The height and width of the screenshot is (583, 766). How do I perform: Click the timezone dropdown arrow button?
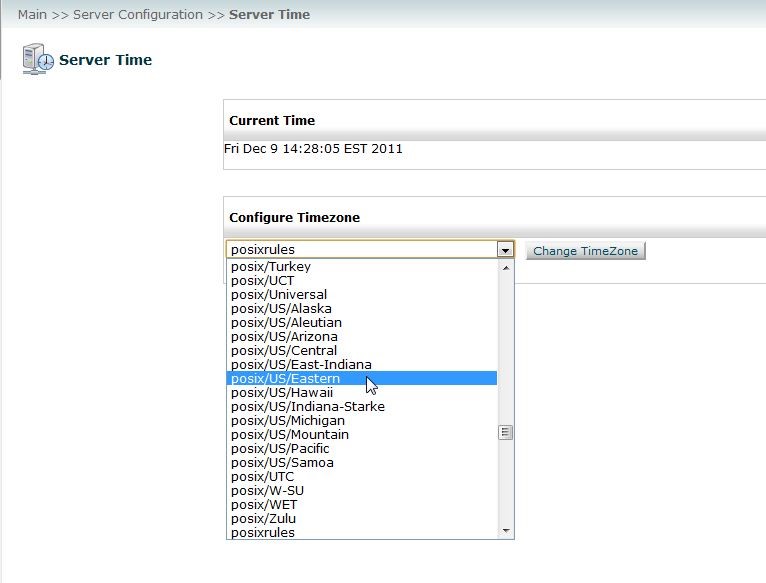pos(505,250)
